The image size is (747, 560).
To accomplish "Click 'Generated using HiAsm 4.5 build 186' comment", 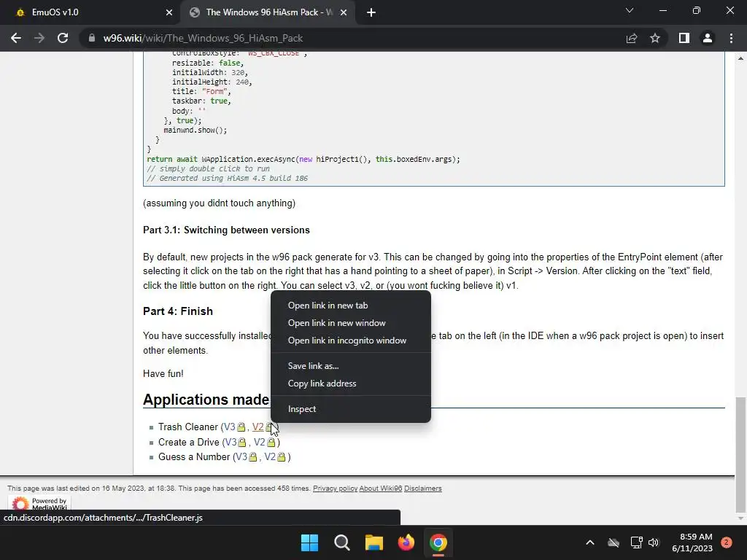I will (228, 178).
